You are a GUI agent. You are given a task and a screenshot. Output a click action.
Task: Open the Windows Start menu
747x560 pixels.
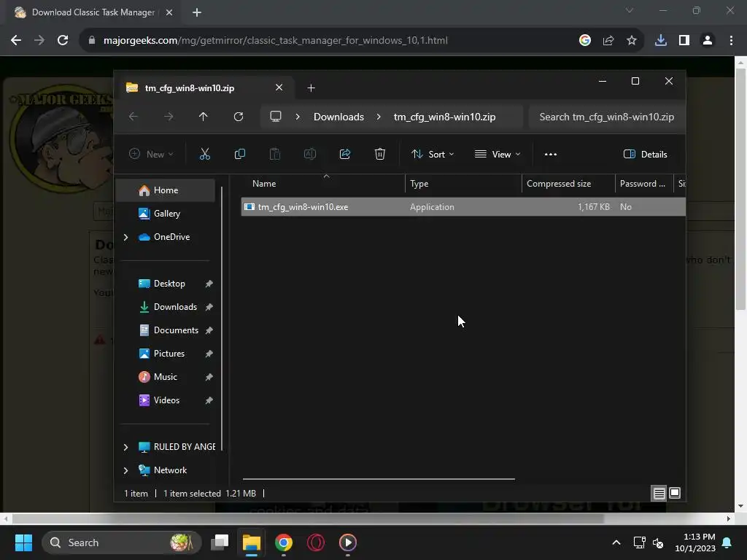pyautogui.click(x=23, y=542)
